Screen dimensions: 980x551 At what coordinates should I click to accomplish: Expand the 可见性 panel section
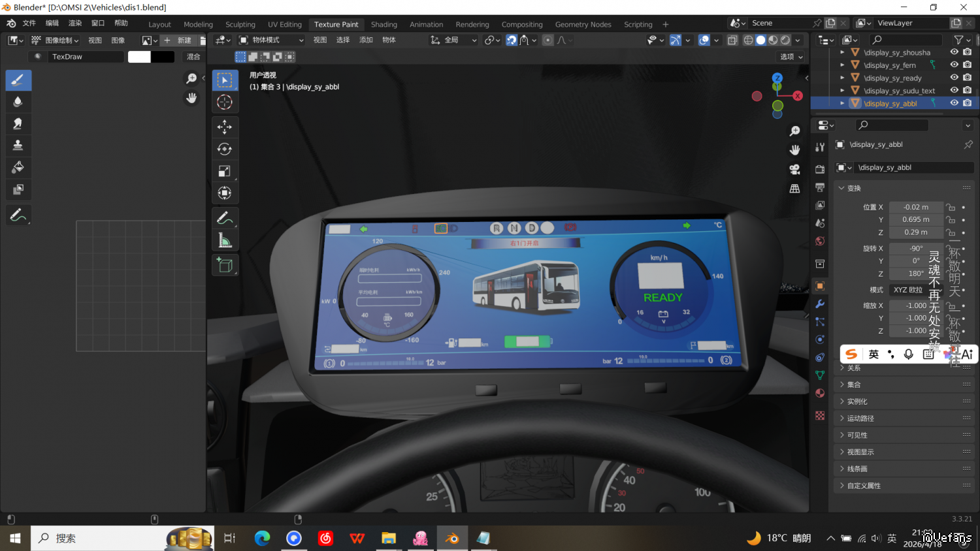[x=857, y=435]
